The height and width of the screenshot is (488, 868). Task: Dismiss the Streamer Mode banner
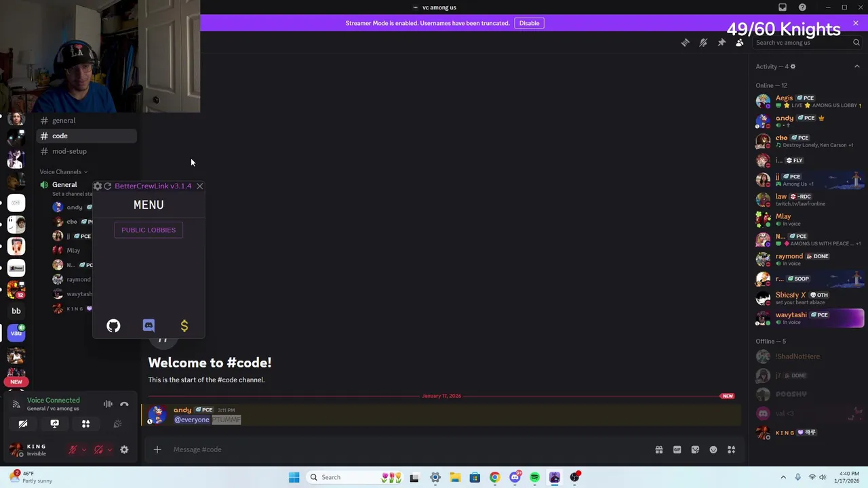[x=855, y=23]
